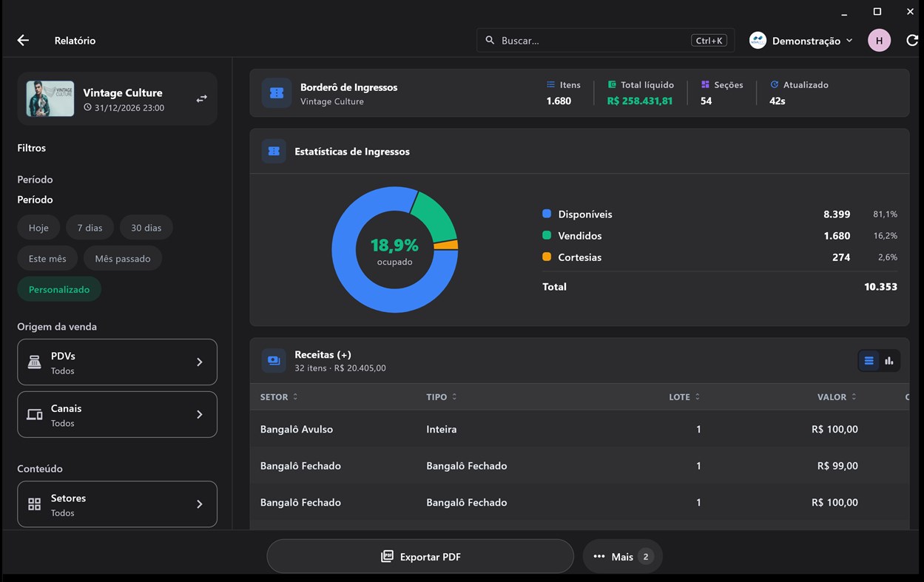Image resolution: width=924 pixels, height=582 pixels.
Task: Click the refresh icon in top bar
Action: click(x=912, y=41)
